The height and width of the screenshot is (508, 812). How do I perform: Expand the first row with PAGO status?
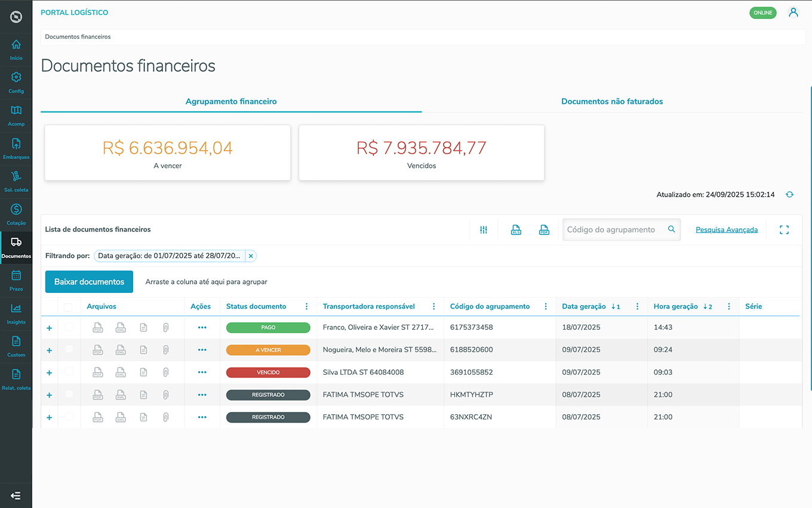pyautogui.click(x=50, y=328)
